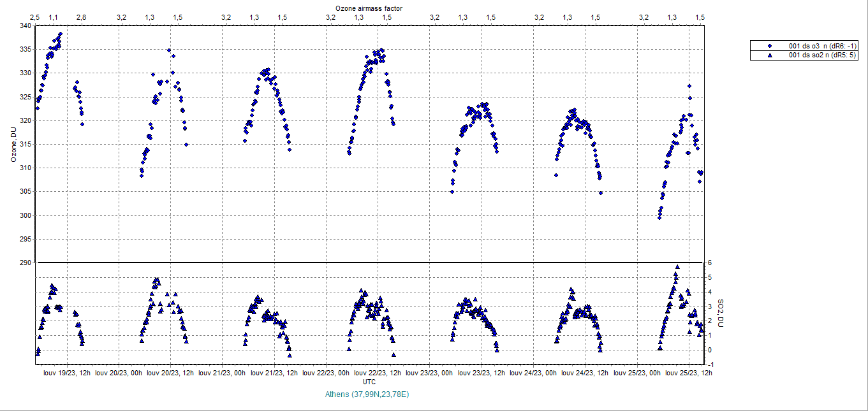Click the isolated ozone point near 308 on June 24
868x411 pixels.
[556, 175]
